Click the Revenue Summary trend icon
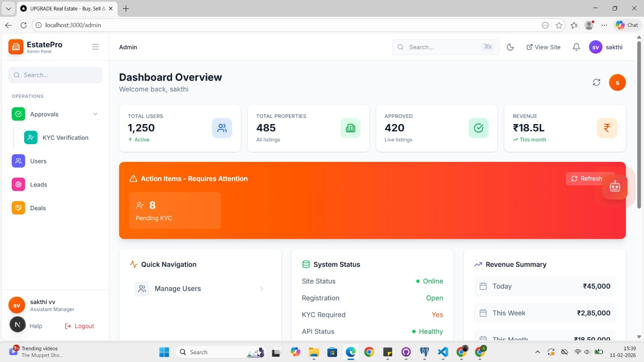The image size is (644, 362). coord(478,265)
